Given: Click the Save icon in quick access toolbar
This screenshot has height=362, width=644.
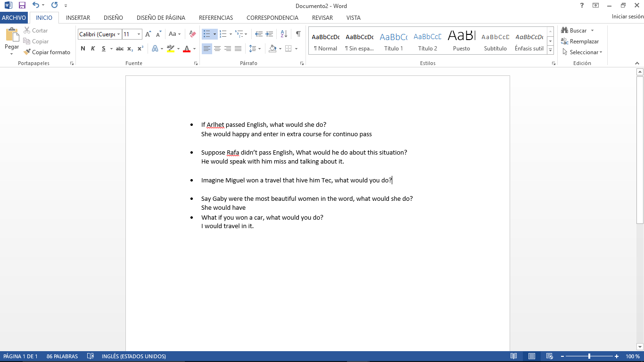Looking at the screenshot, I should click(22, 6).
